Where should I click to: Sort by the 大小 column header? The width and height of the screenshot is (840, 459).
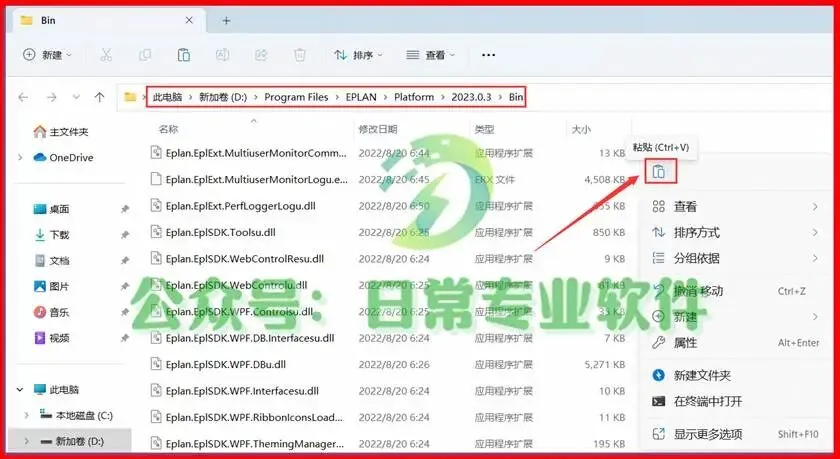(581, 129)
